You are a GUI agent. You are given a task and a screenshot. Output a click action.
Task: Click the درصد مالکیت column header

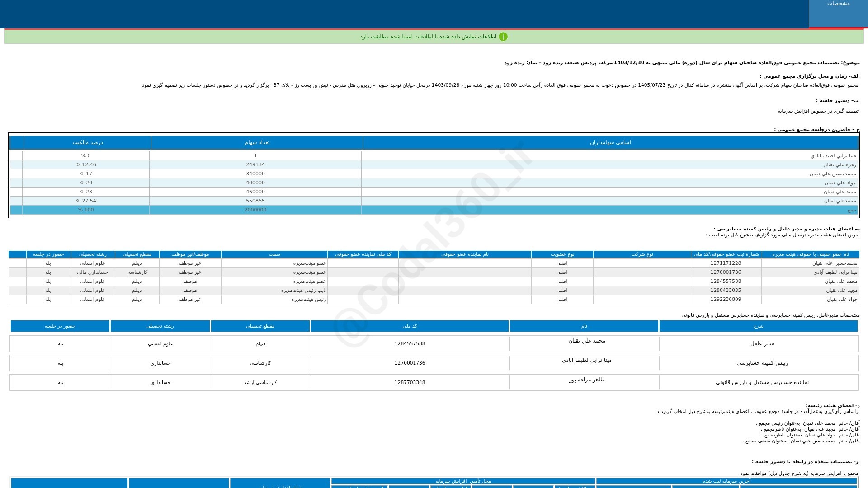[88, 142]
